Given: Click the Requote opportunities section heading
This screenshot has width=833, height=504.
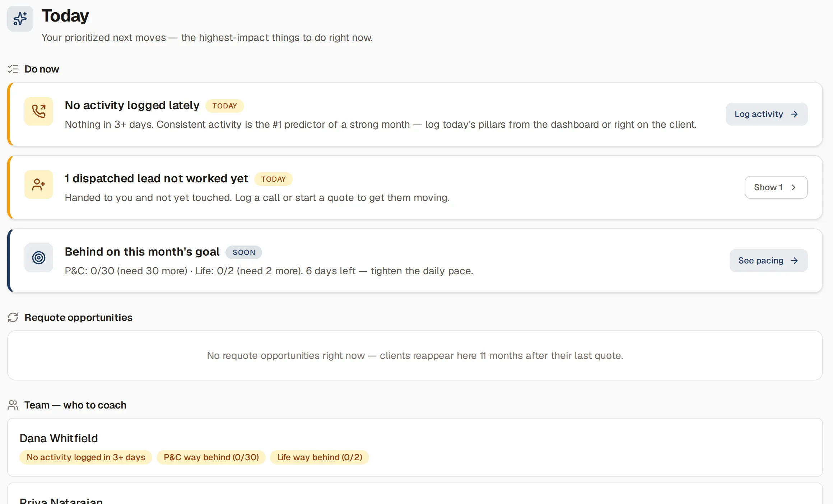Looking at the screenshot, I should (78, 317).
